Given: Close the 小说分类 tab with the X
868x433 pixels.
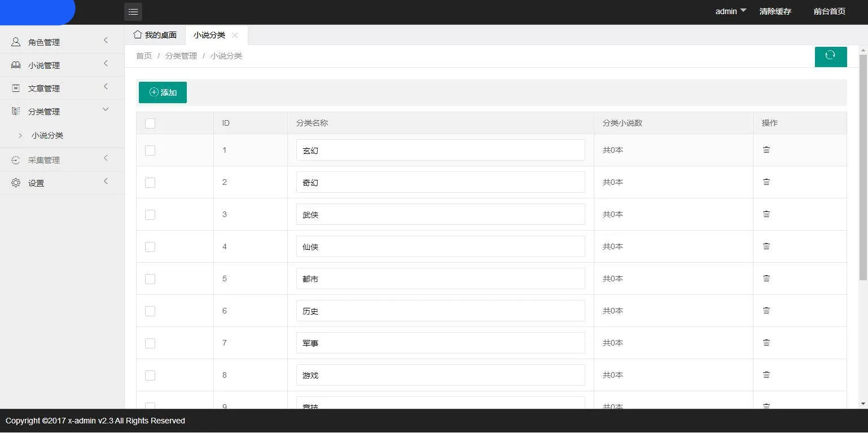Looking at the screenshot, I should click(x=235, y=35).
